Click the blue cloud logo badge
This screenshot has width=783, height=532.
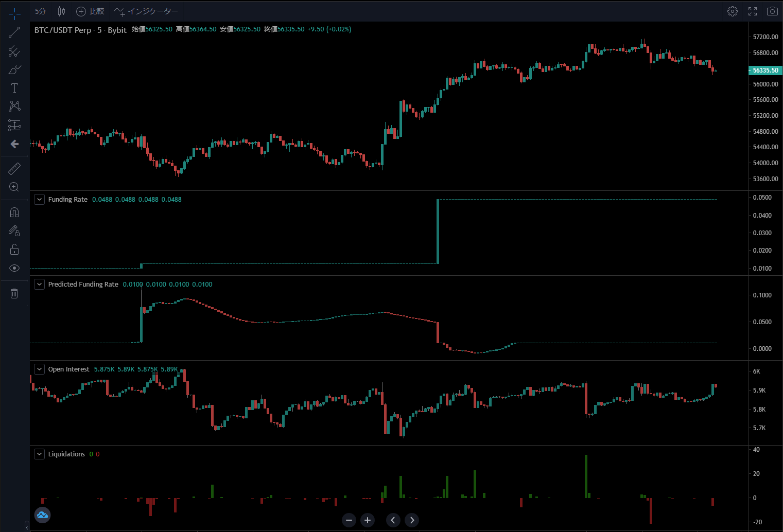tap(42, 515)
